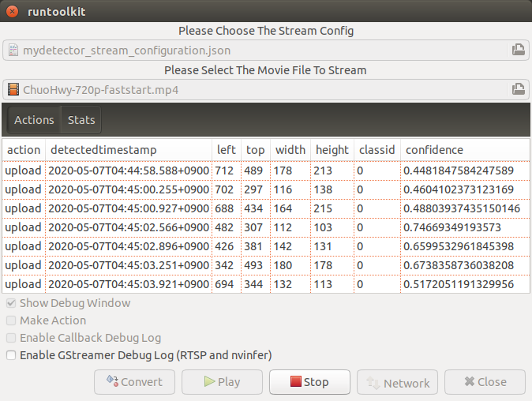Sort by the left column header
The height and width of the screenshot is (401, 532).
[x=227, y=150]
